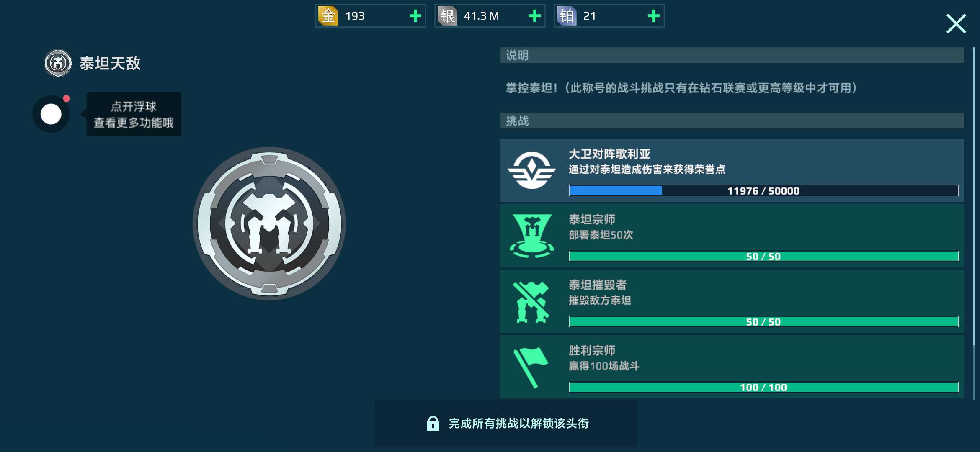Screen dimensions: 980x452
Task: Select the 说明 section header
Action: pyautogui.click(x=732, y=55)
